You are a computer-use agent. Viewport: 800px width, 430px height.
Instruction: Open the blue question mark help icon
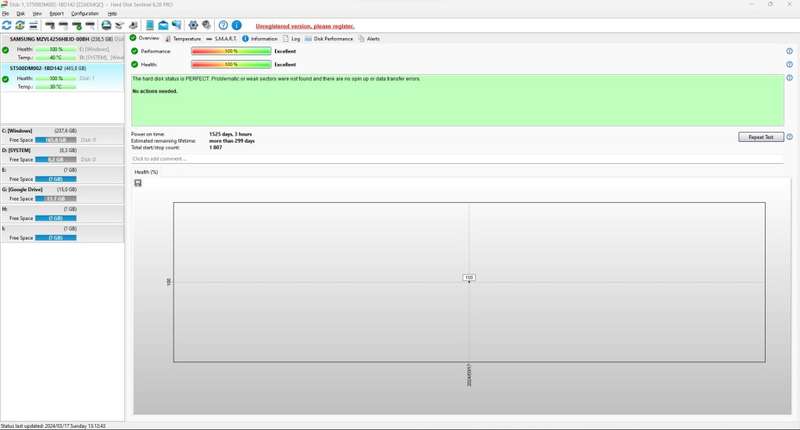[x=223, y=25]
